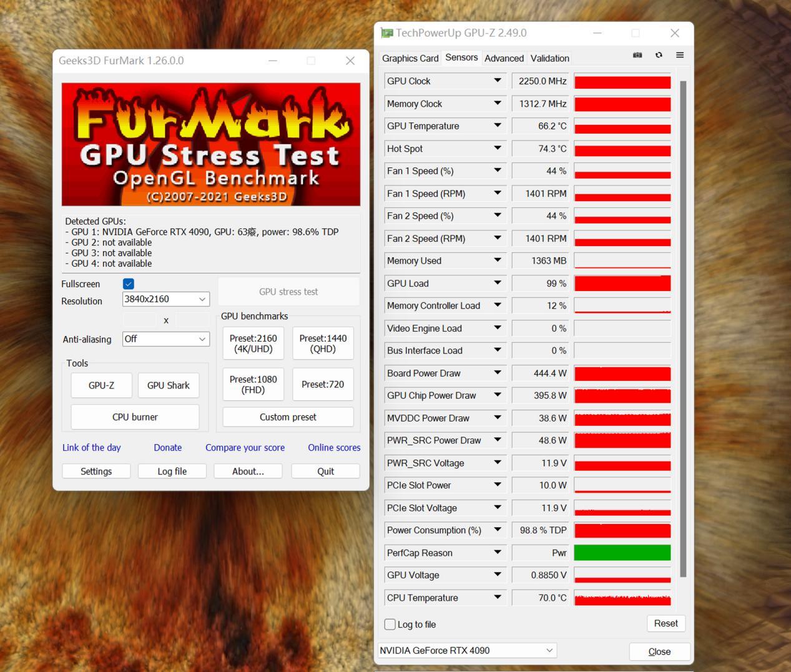Expand the Fan 1 Speed (%) dropdown arrow
791x672 pixels.
(498, 170)
